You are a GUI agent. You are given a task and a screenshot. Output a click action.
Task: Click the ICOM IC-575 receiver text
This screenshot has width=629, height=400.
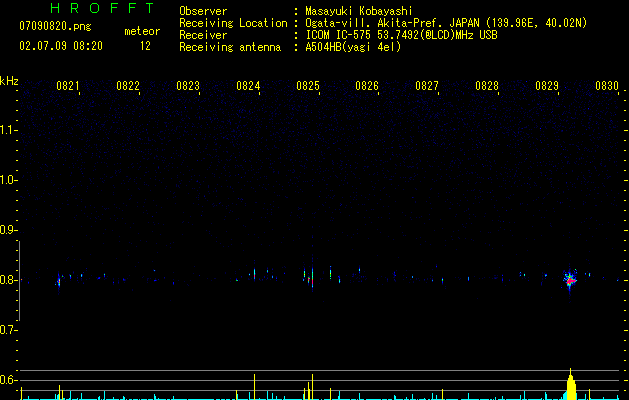click(401, 35)
